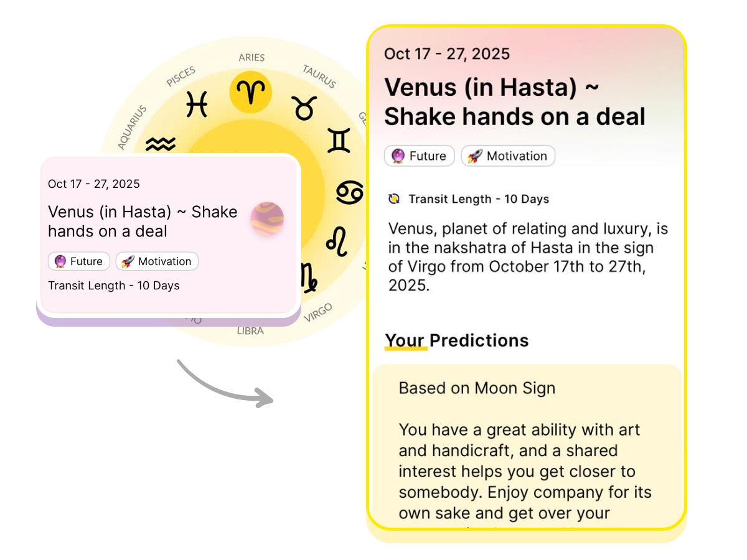Click the Transit Length cycle icon
The width and height of the screenshot is (747, 560).
(x=393, y=199)
